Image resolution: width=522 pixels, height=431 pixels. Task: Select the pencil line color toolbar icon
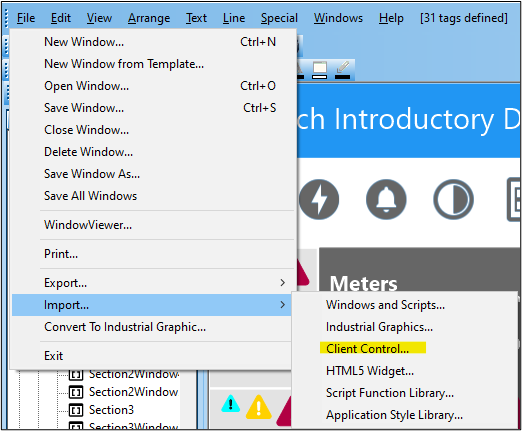pyautogui.click(x=342, y=70)
